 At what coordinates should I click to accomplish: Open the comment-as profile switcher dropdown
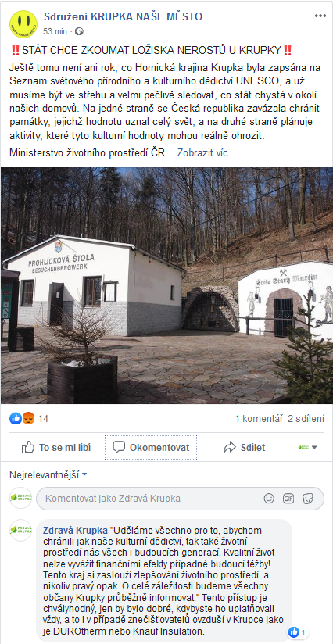pos(308,447)
